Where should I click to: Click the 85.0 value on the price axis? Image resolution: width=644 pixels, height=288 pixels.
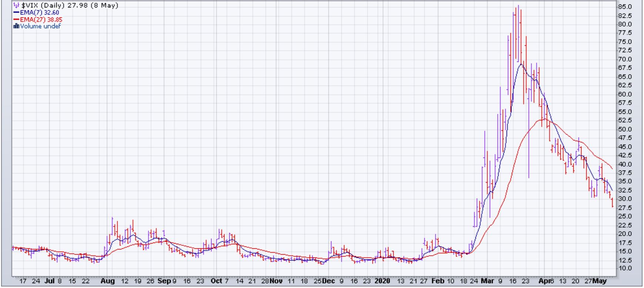click(x=624, y=7)
